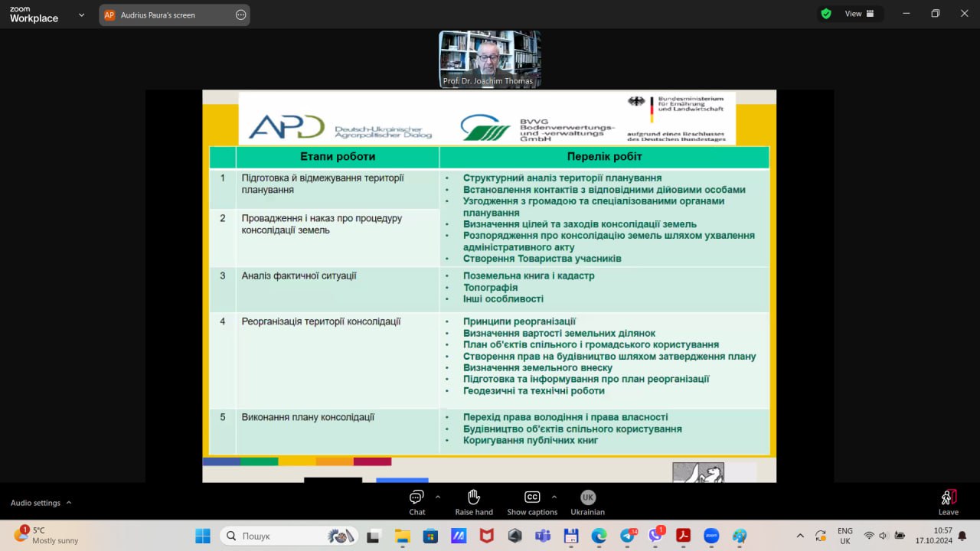Screen dimensions: 980x551
Task: Open the Ukrainian interpretation language button
Action: 587,502
